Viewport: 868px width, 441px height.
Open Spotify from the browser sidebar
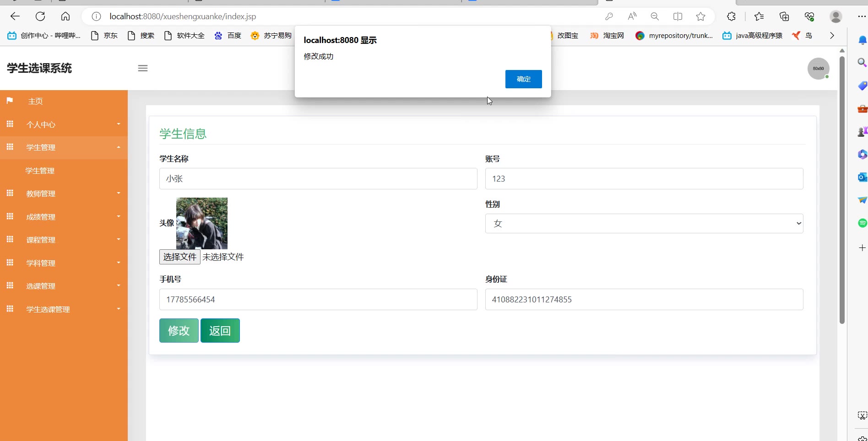pos(863,223)
